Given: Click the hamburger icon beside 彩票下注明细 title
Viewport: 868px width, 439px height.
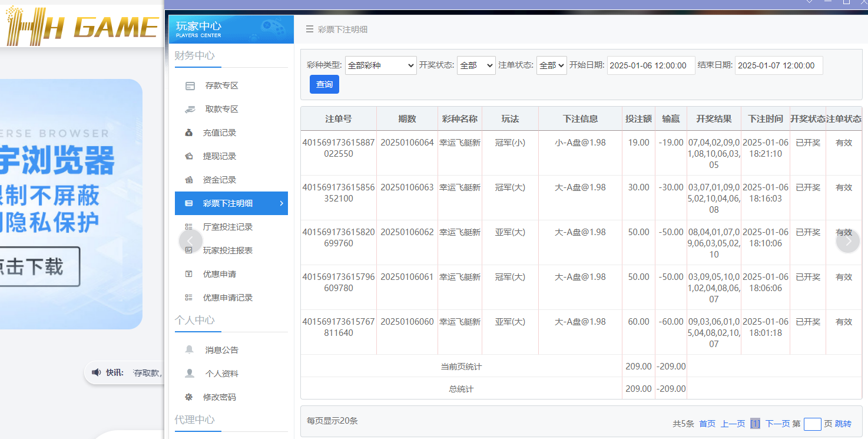Looking at the screenshot, I should [x=310, y=29].
